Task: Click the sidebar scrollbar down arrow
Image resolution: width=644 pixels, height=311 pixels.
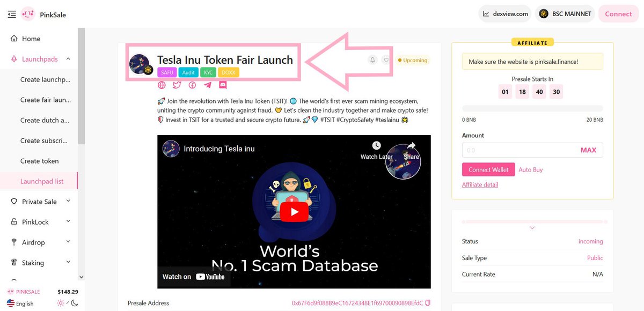Action: 81,277
